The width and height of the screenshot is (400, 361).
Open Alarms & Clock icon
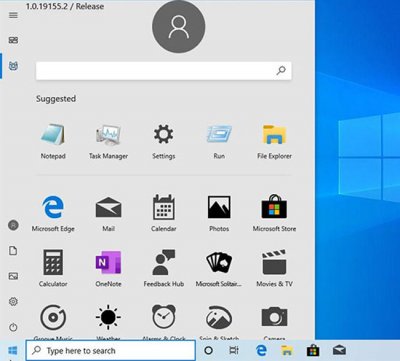point(164,317)
